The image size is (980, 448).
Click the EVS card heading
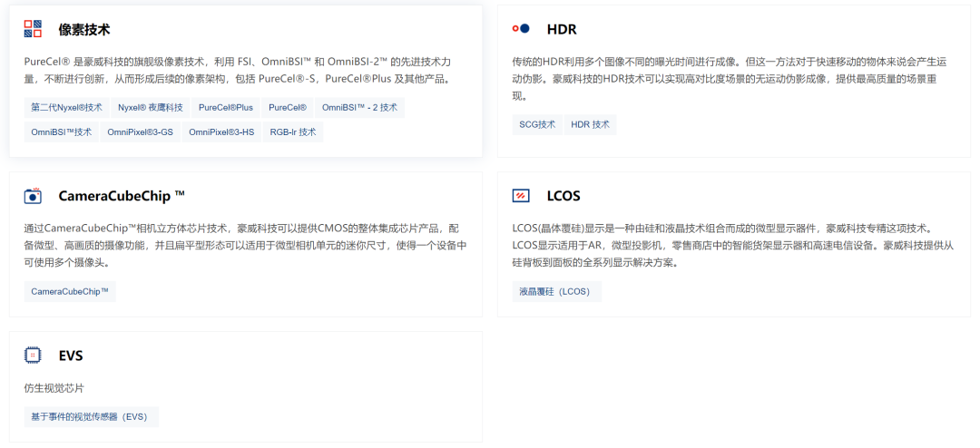click(71, 355)
